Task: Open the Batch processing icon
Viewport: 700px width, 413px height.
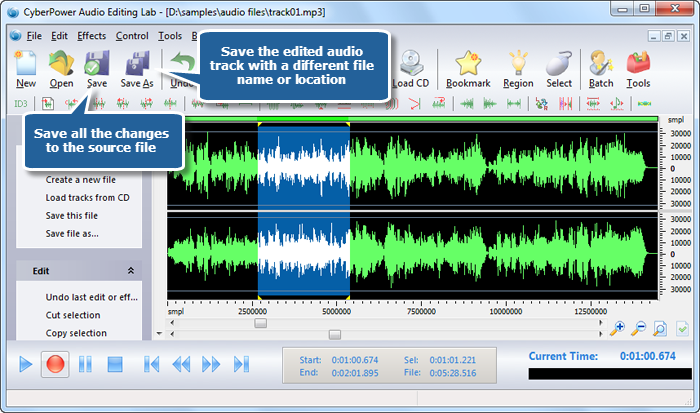Action: click(600, 63)
